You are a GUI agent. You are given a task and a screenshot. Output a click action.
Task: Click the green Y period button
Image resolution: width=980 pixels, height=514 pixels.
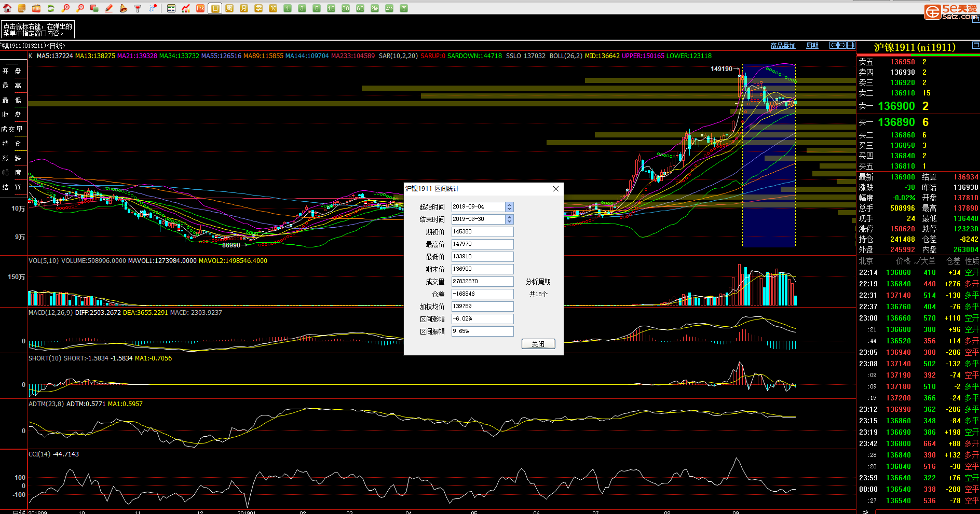click(404, 8)
